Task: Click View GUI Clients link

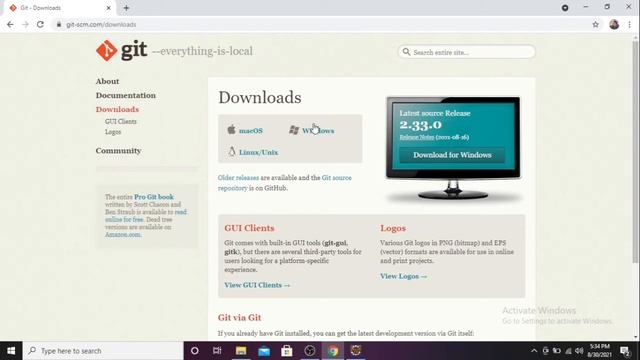Action: pyautogui.click(x=257, y=285)
